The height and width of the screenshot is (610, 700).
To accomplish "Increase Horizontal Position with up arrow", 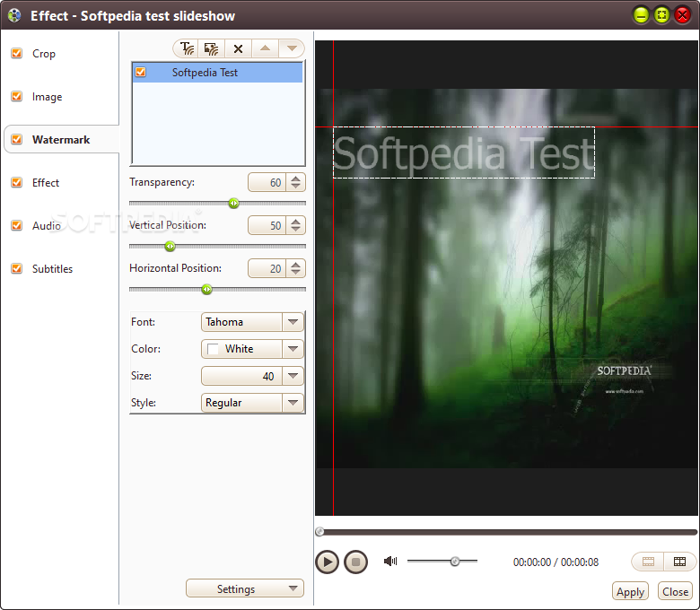I will (295, 265).
